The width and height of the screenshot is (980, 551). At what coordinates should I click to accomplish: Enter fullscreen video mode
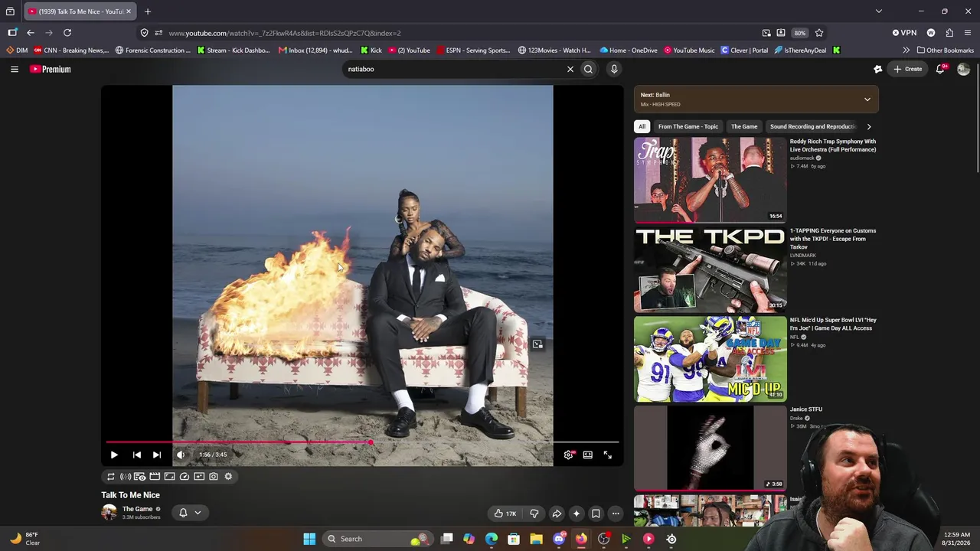[607, 455]
